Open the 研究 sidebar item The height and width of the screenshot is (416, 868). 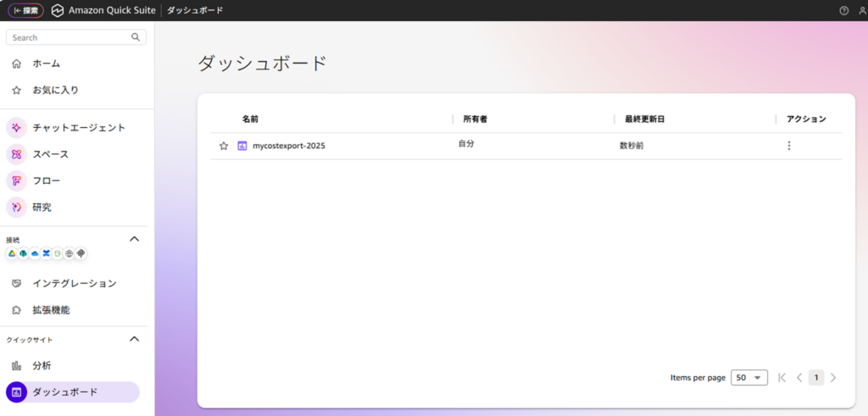(42, 207)
